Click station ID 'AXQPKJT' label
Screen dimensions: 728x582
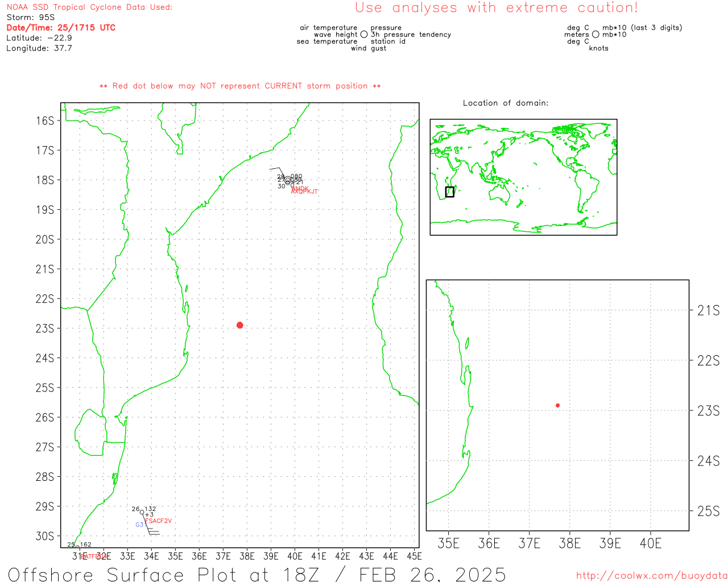point(304,192)
